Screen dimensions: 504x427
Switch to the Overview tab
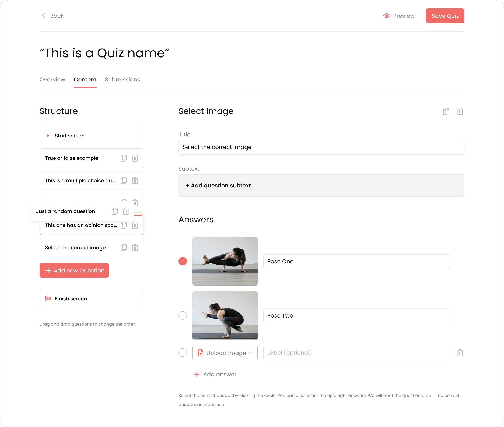tap(52, 80)
